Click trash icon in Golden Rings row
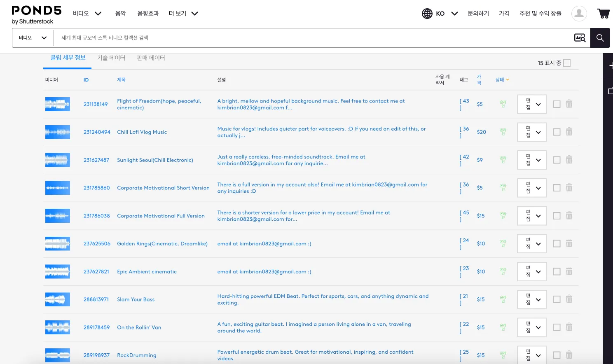613x364 pixels. 569,243
